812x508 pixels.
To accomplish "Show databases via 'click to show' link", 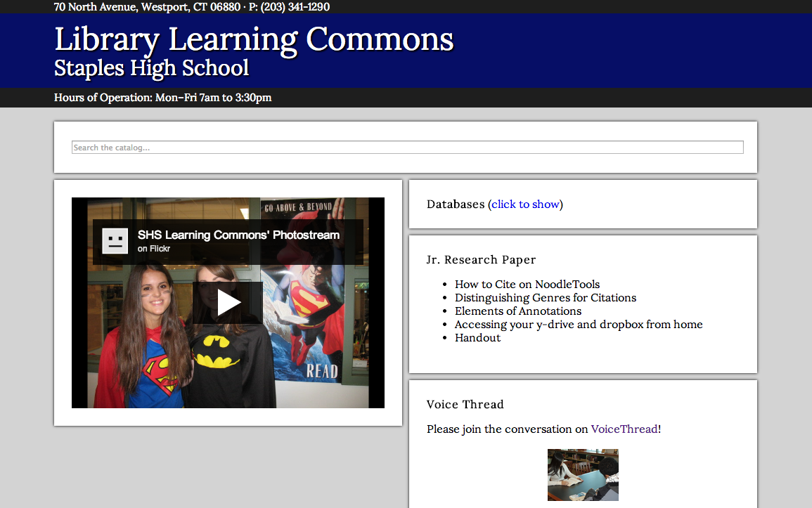I will (x=525, y=204).
